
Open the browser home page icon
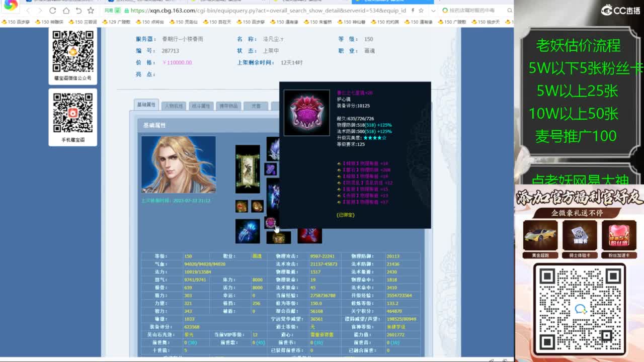(66, 11)
